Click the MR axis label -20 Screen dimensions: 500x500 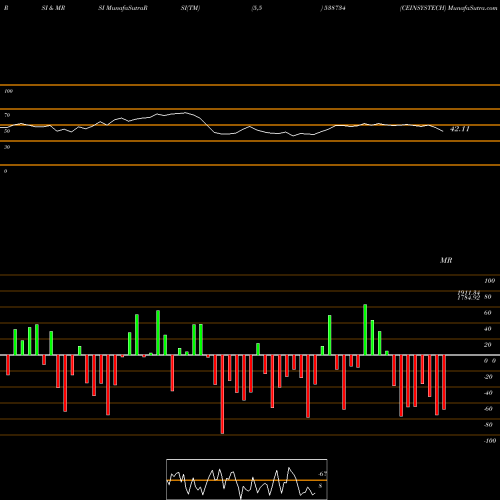[488, 377]
